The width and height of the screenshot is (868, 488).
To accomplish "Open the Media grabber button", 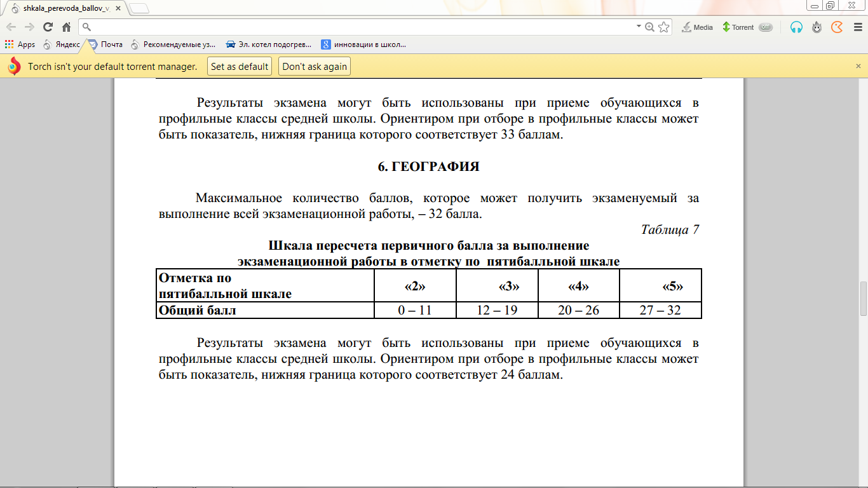I will coord(697,27).
